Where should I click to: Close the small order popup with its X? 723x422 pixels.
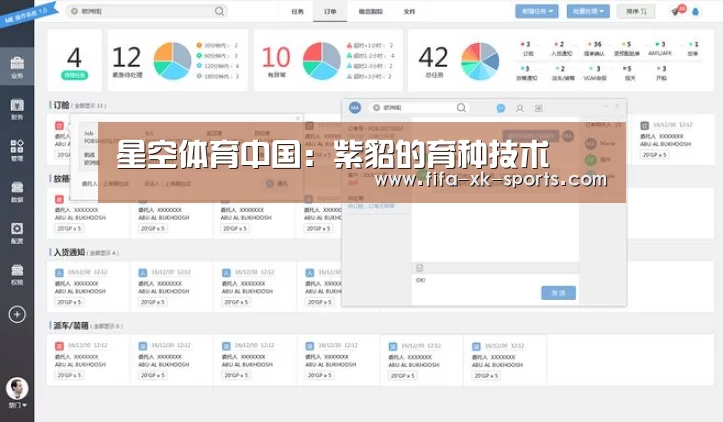coord(298,119)
